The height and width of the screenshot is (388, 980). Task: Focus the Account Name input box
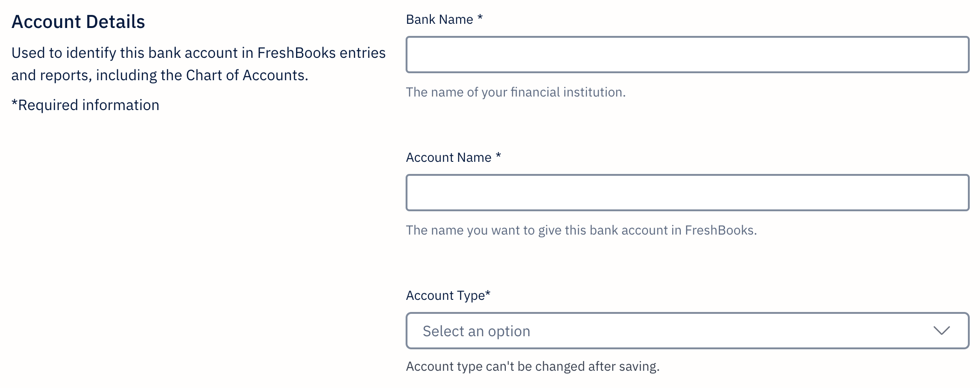pos(687,193)
